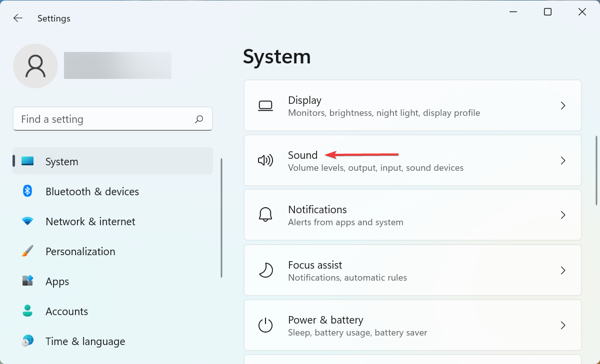Image resolution: width=600 pixels, height=364 pixels.
Task: Click the Bluetooth icon in sidebar
Action: coord(27,191)
